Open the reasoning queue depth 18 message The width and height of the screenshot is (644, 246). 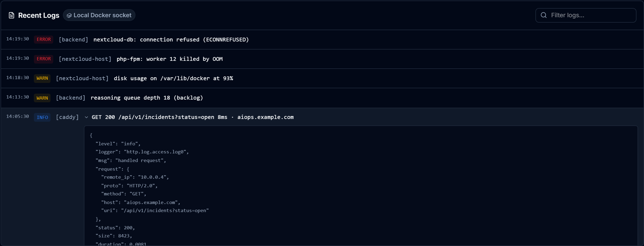click(x=147, y=98)
